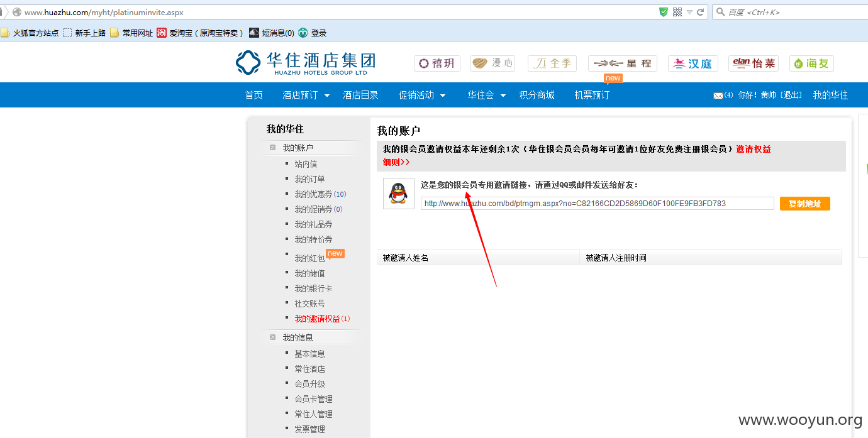The height and width of the screenshot is (438, 868).
Task: Open 我的银行卡 in sidebar
Action: tap(313, 288)
